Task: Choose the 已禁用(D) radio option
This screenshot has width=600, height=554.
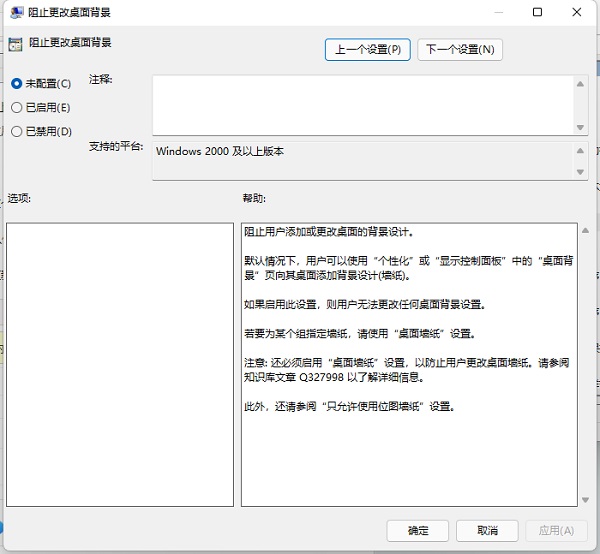Action: click(x=17, y=131)
